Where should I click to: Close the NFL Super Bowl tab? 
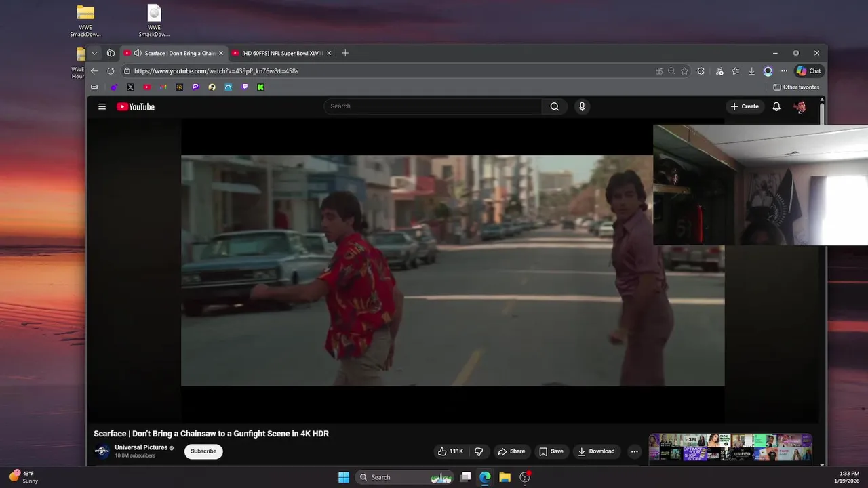[x=329, y=53]
